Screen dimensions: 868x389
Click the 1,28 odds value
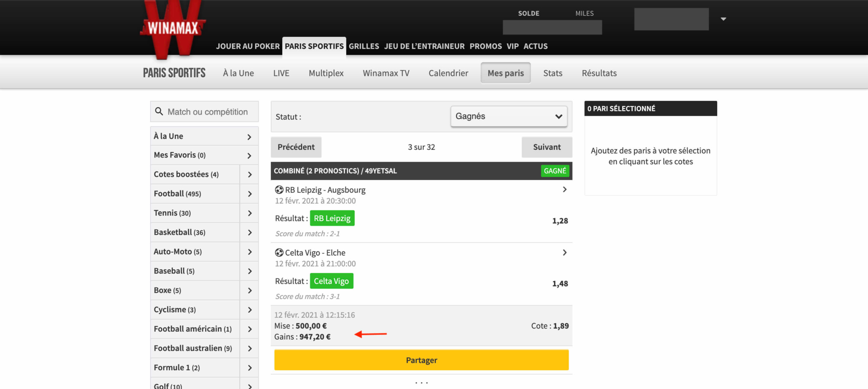(x=560, y=221)
